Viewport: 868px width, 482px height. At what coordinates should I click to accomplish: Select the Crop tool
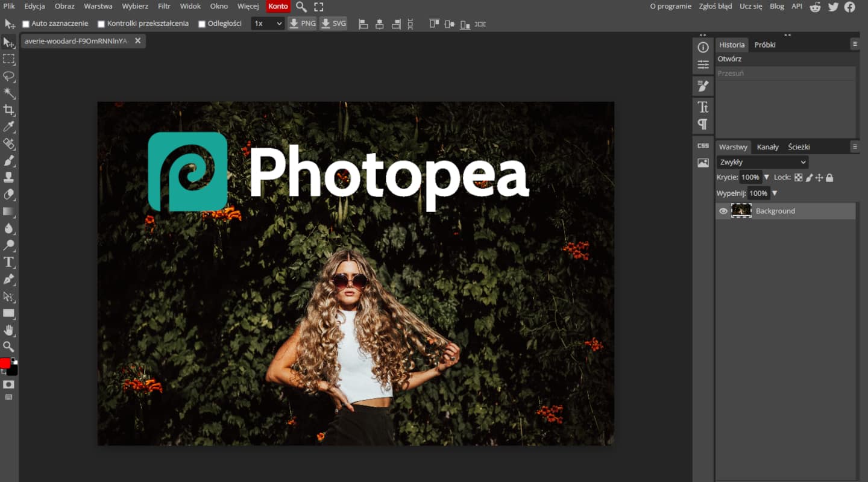(9, 110)
